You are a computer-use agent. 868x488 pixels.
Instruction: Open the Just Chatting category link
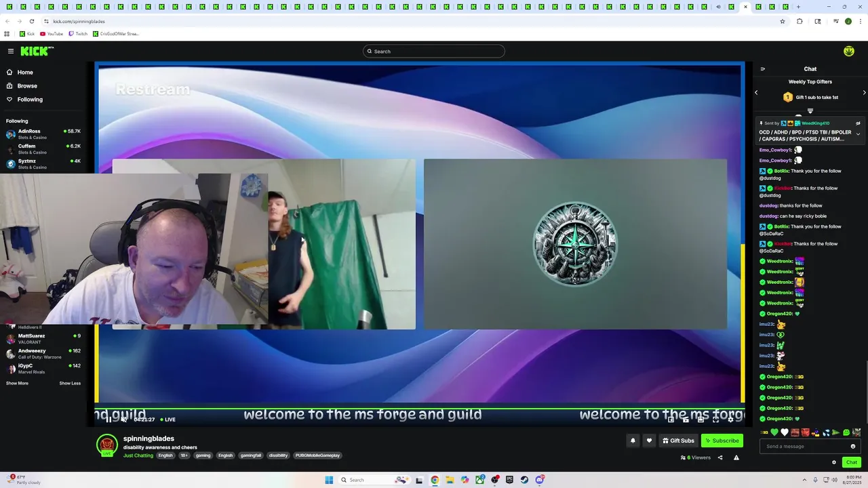coord(138,455)
